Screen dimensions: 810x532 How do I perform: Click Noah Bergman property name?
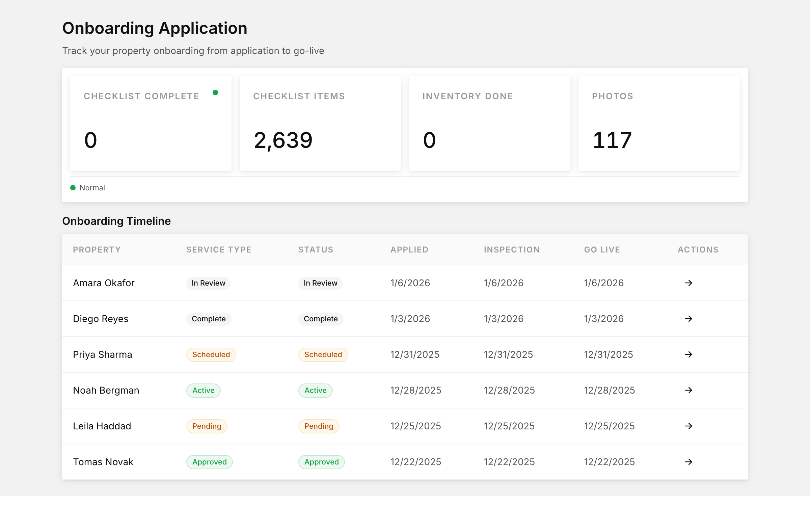click(x=106, y=390)
